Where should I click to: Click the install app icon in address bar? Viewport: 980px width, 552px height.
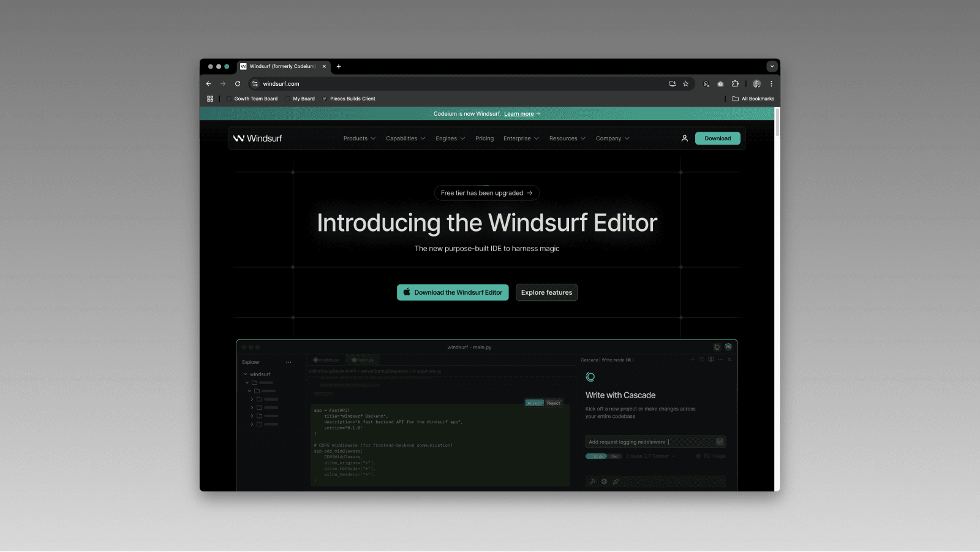(x=673, y=84)
